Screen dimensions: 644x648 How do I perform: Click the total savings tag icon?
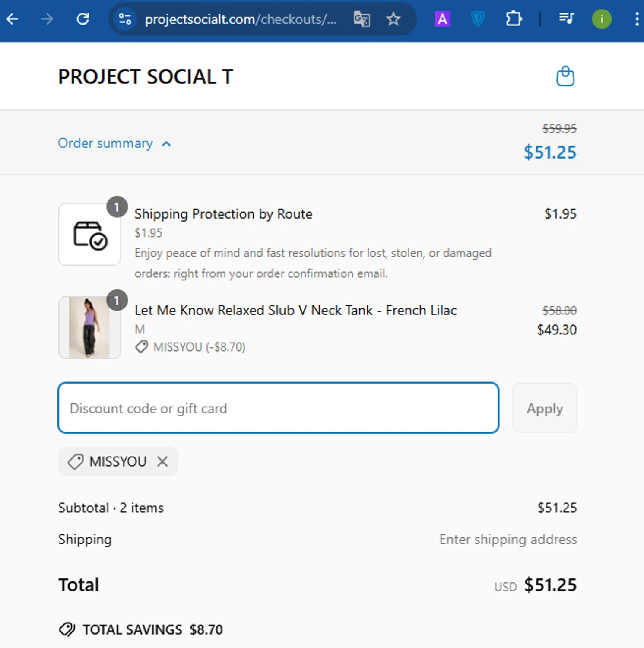67,630
